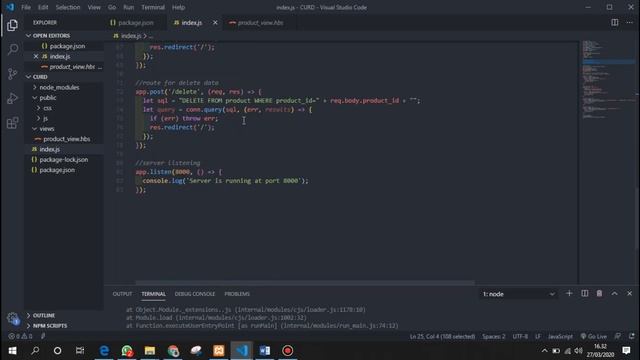Switch to the package.json editor tab
Viewport: 640px width, 360px height.
coord(136,23)
